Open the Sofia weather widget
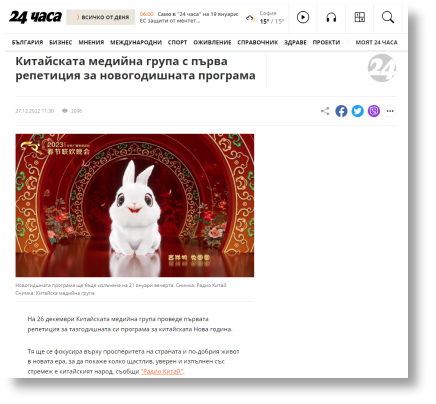Image resolution: width=436 pixels, height=404 pixels. pos(265,17)
